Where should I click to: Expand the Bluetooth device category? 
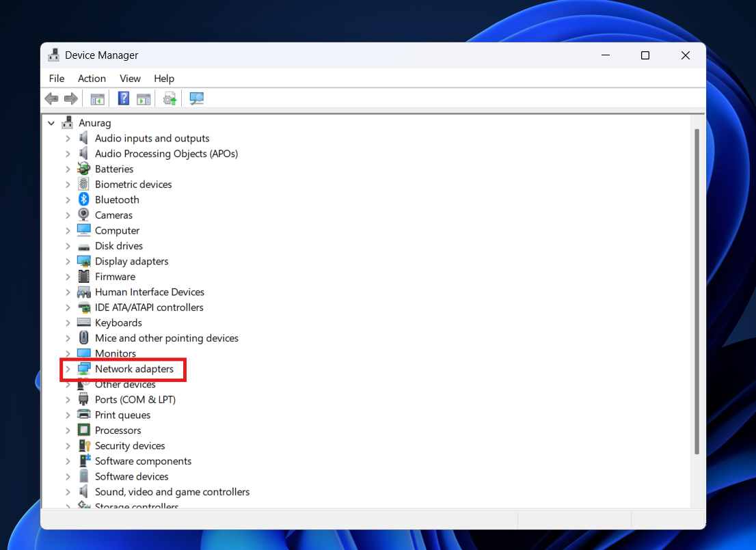click(x=67, y=200)
